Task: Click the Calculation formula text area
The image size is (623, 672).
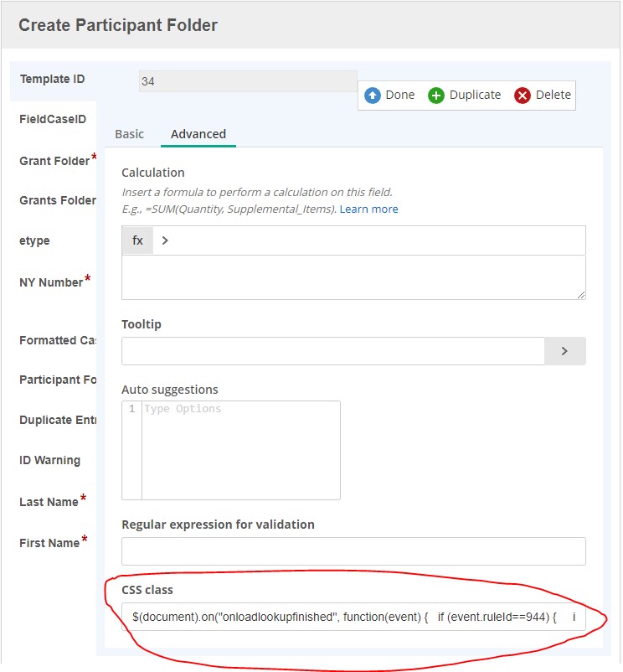Action: (353, 277)
